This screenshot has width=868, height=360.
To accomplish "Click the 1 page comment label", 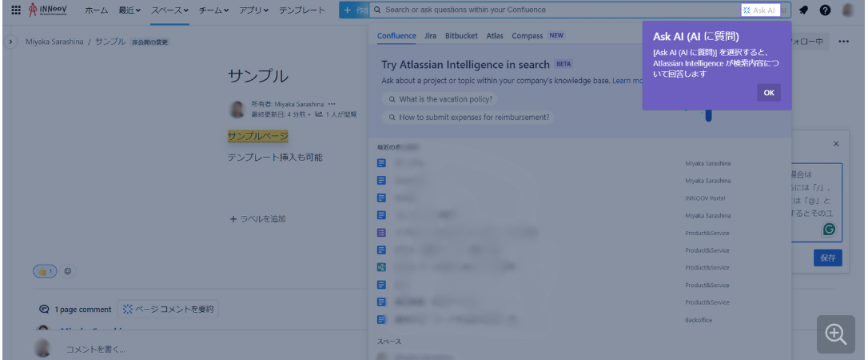I will 83,310.
